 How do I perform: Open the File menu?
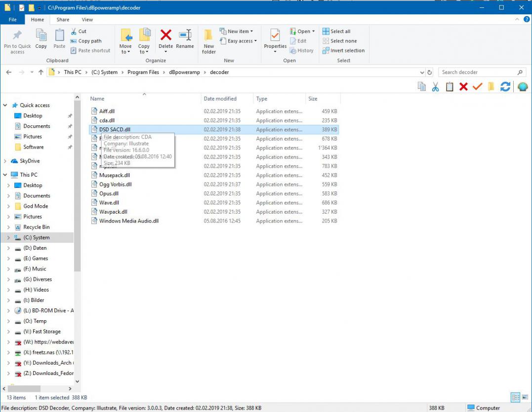pyautogui.click(x=13, y=20)
